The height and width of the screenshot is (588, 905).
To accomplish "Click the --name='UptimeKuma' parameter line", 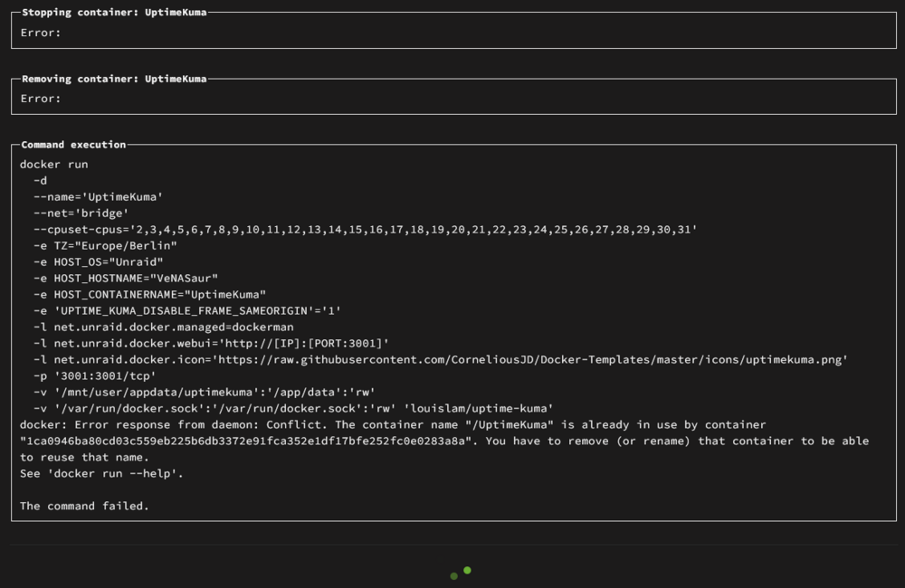I will coord(98,197).
